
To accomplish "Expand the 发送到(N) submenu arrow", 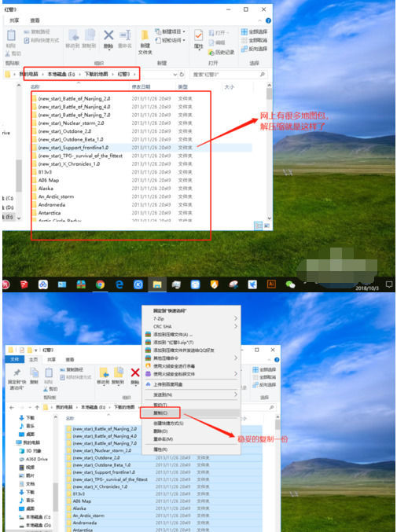I will pyautogui.click(x=236, y=394).
